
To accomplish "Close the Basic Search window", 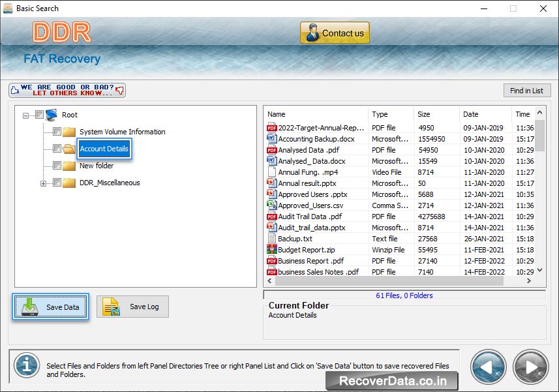I will 543,8.
